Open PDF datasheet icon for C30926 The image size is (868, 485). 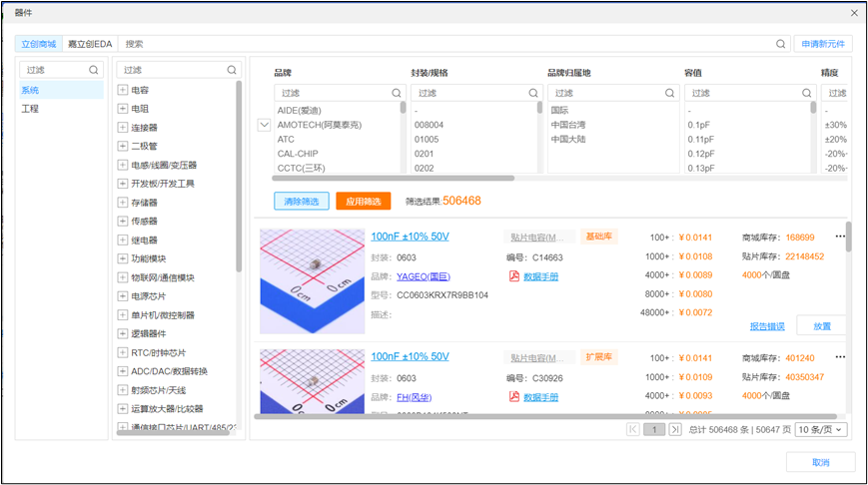(514, 396)
